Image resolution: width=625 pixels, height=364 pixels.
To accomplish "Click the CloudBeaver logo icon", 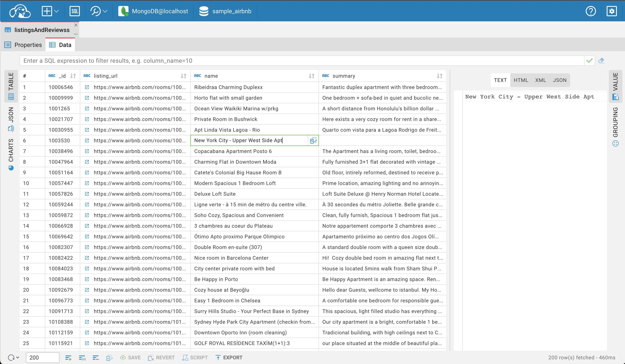I will [20, 11].
